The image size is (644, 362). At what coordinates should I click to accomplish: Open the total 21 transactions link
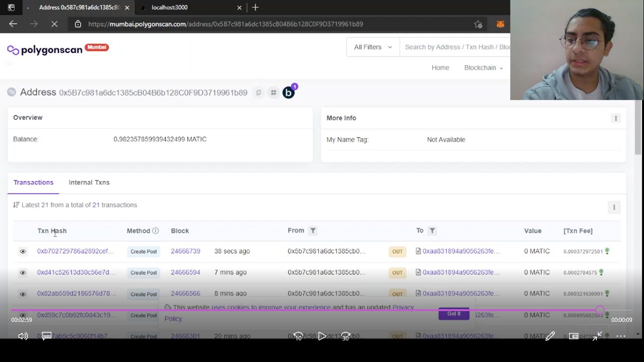96,205
